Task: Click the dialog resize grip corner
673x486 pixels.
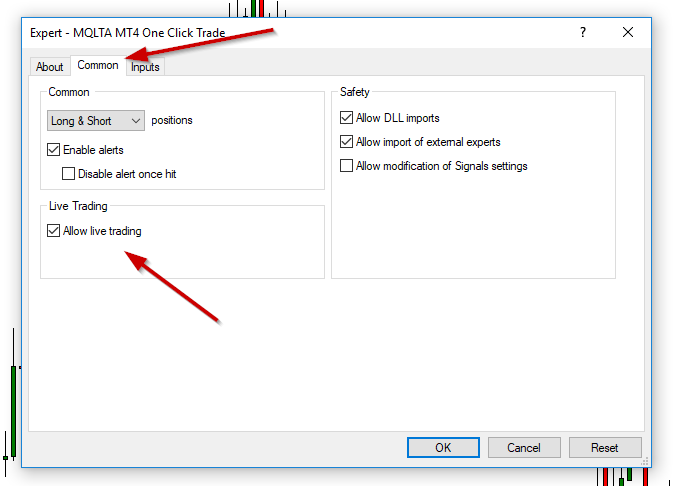Action: (x=645, y=462)
